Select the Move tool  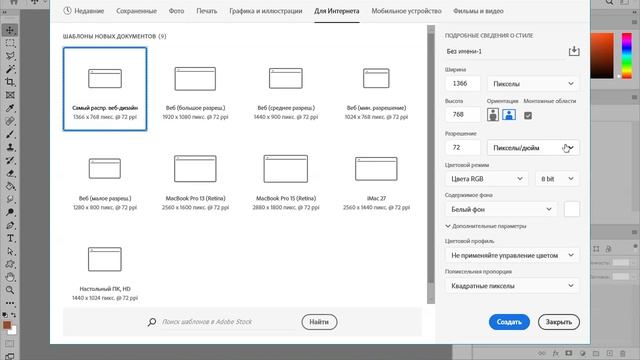click(x=10, y=30)
